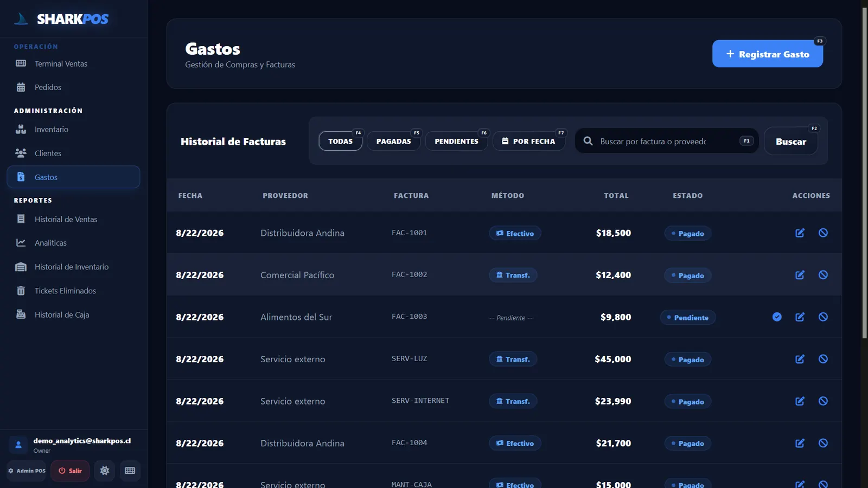Click the Comercial Pacífico provider cell
This screenshot has width=868, height=488.
pyautogui.click(x=297, y=275)
